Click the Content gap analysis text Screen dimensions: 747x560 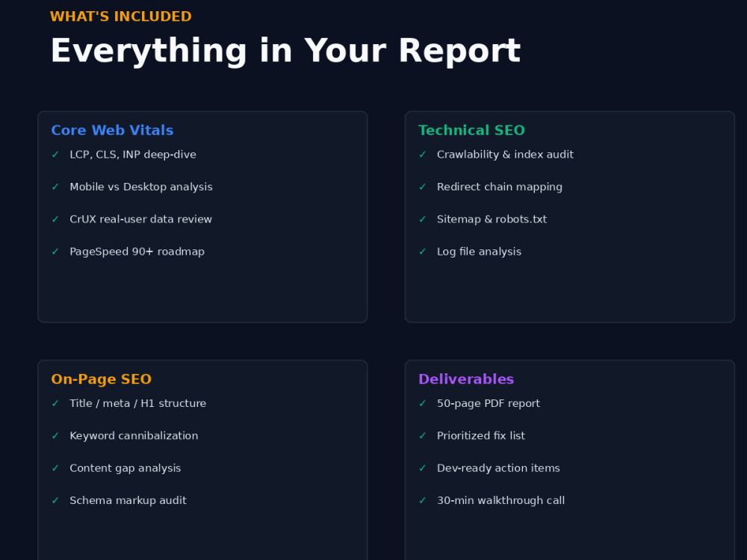125,469
